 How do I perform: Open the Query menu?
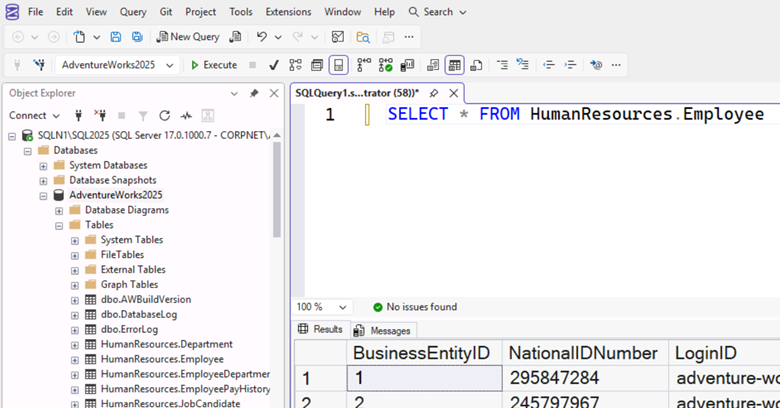point(133,12)
